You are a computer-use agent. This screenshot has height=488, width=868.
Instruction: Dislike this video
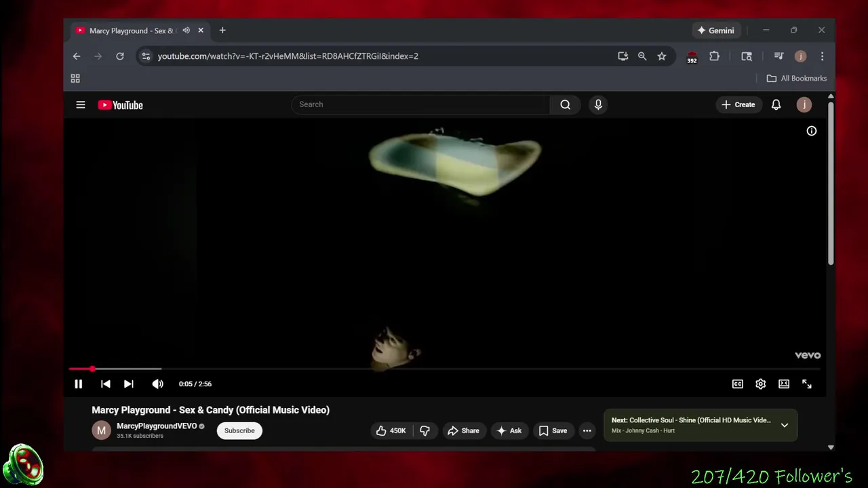pos(425,430)
